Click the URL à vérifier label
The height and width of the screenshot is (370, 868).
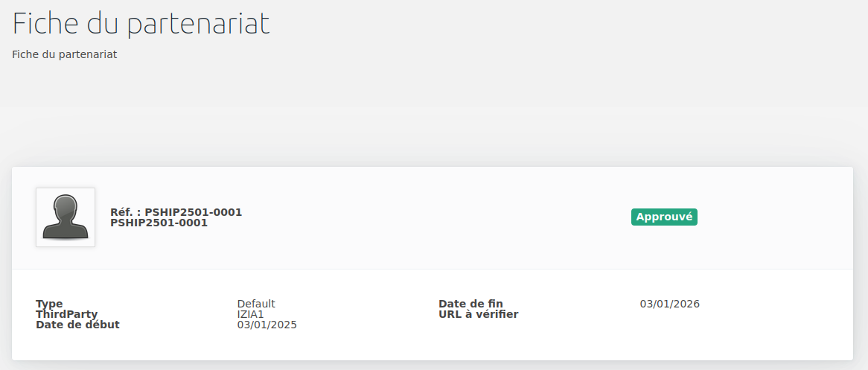[x=478, y=314]
